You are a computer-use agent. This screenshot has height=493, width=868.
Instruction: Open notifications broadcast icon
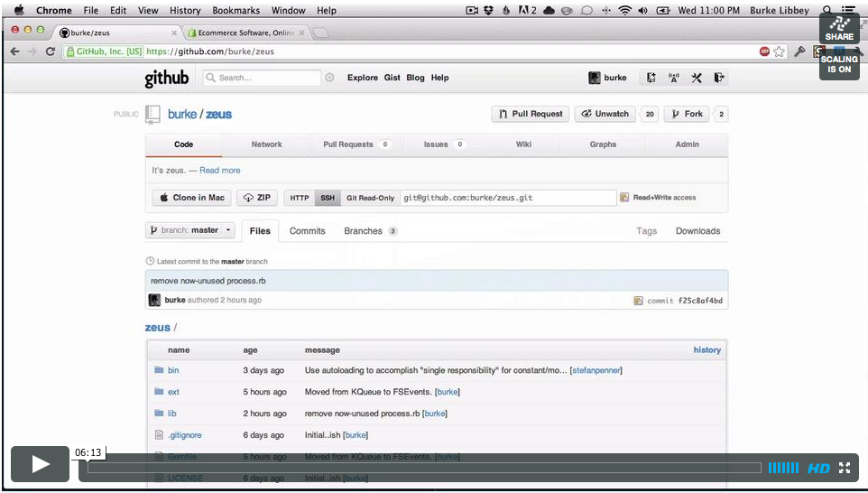(674, 78)
